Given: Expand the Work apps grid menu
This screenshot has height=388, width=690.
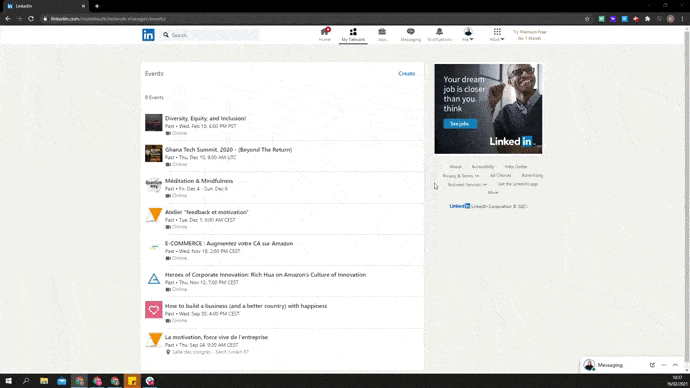Looking at the screenshot, I should coord(497,35).
